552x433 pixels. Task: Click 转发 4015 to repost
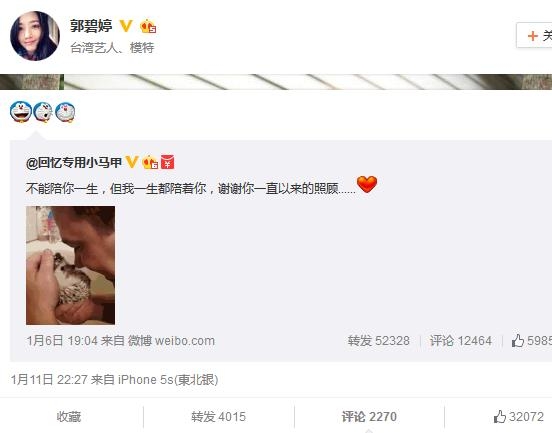pos(219,417)
